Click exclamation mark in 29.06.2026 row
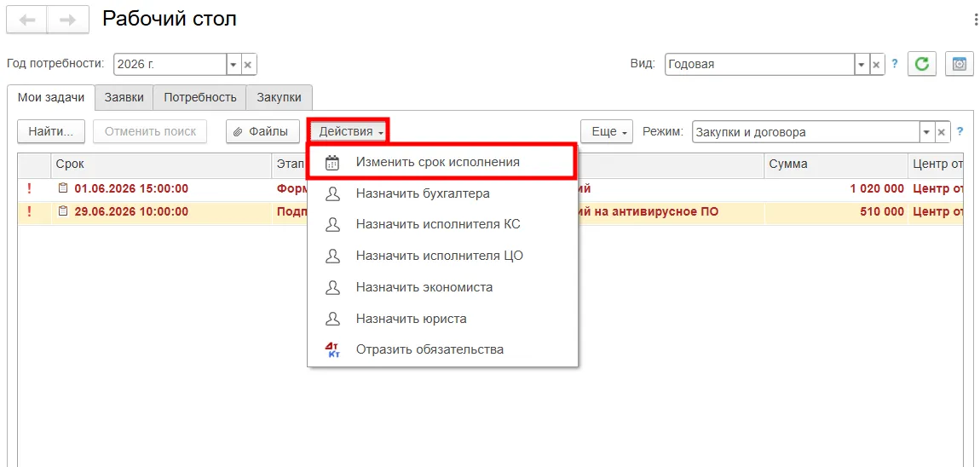Image resolution: width=980 pixels, height=467 pixels. [x=27, y=212]
